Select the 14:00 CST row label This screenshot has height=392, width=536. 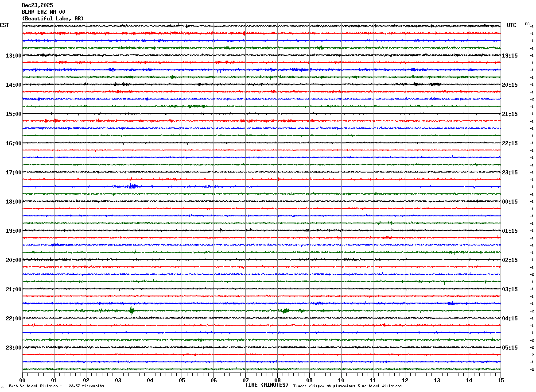(x=13, y=85)
